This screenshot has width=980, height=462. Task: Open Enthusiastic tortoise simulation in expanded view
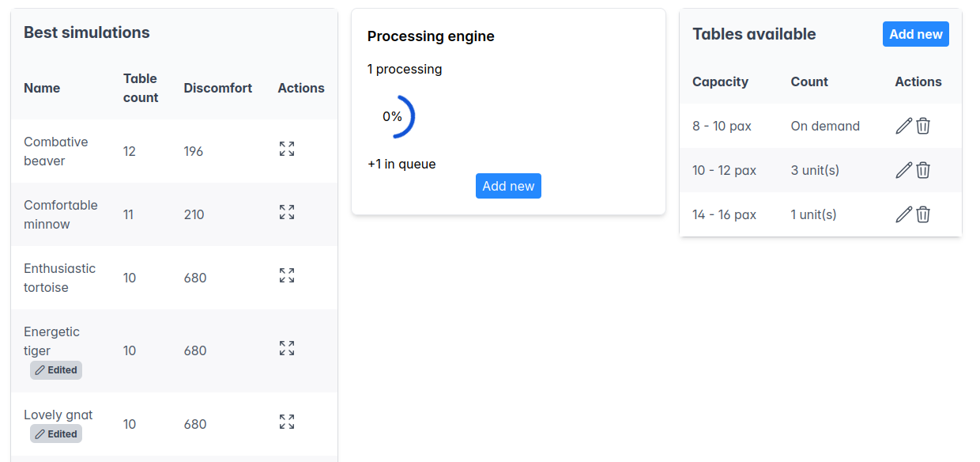pyautogui.click(x=287, y=275)
